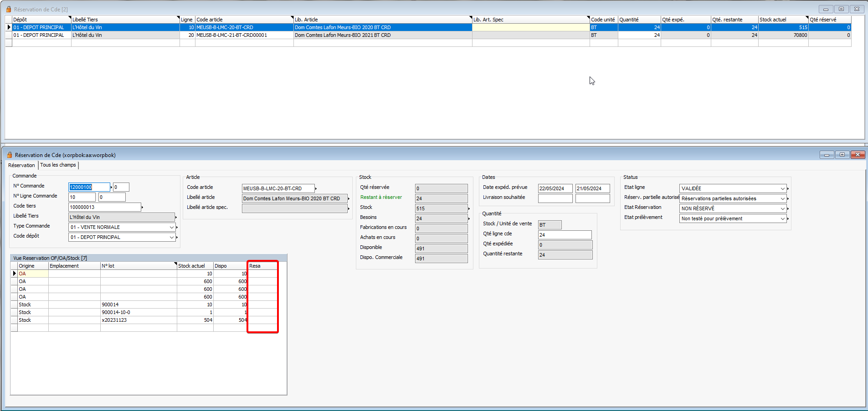The height and width of the screenshot is (411, 868).
Task: Select the Réservation tab
Action: [x=21, y=165]
